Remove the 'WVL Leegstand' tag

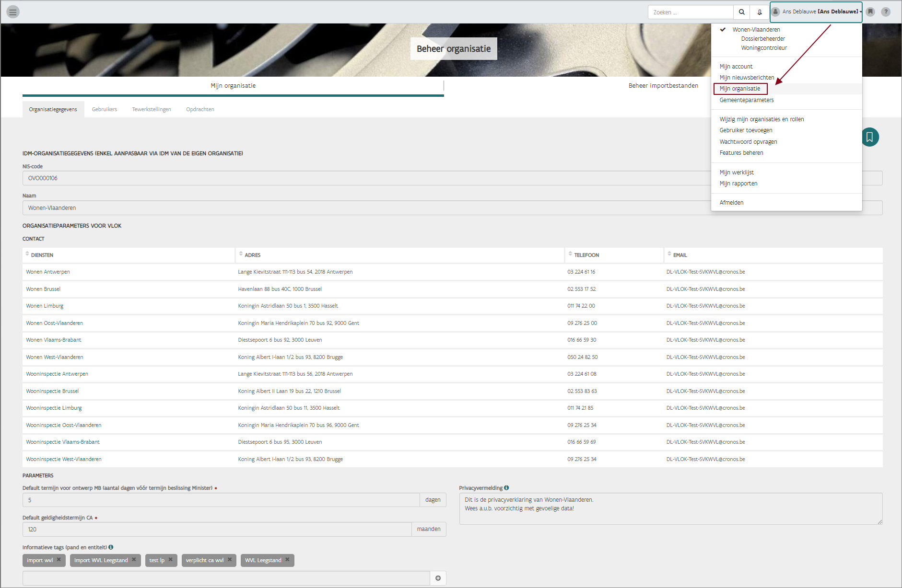pos(287,560)
